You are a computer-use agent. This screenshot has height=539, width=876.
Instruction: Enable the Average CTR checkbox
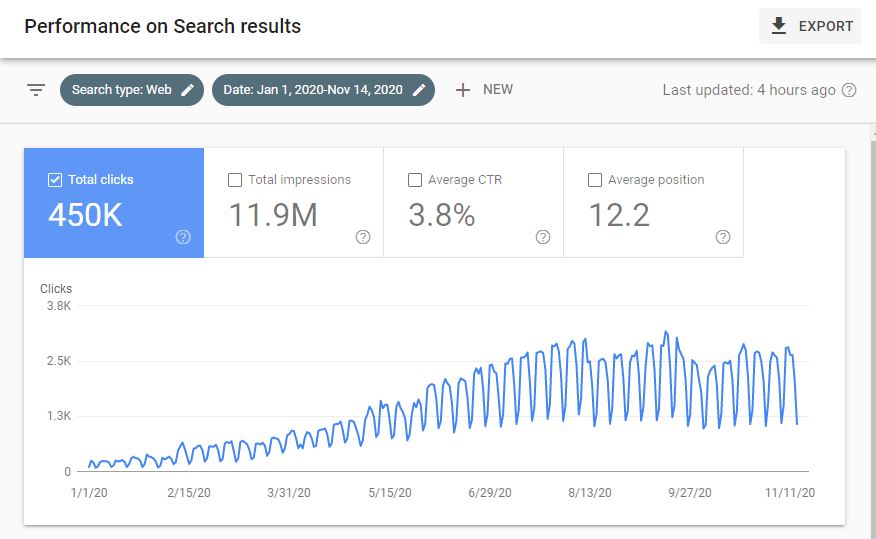[x=415, y=180]
